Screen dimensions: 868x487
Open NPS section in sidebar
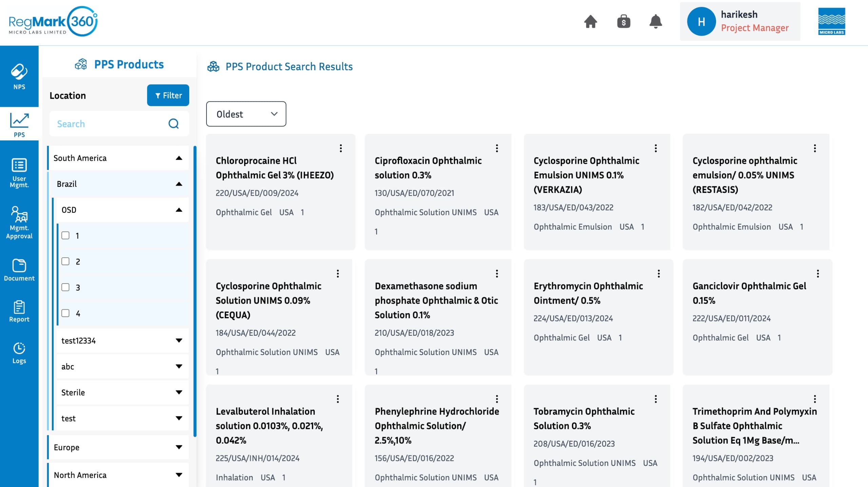[x=19, y=76]
